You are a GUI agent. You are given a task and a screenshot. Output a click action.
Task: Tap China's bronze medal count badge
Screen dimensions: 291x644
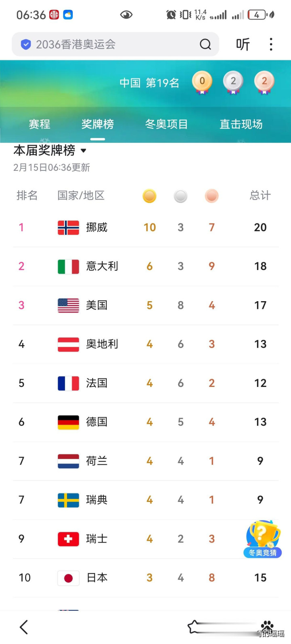[x=264, y=82]
